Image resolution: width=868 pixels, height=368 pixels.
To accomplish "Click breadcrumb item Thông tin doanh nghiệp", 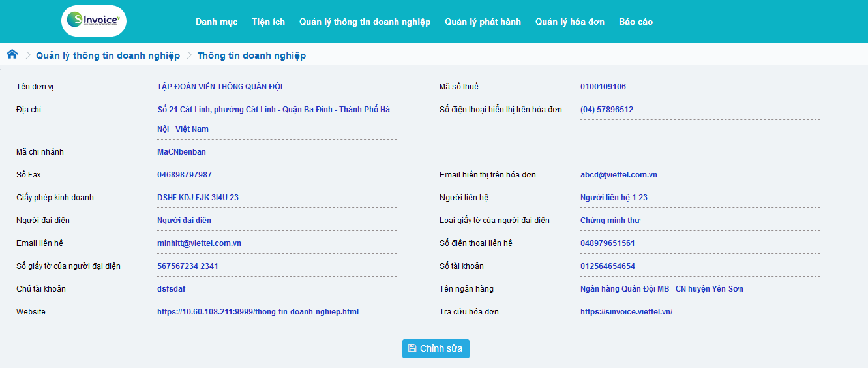I will tap(251, 55).
